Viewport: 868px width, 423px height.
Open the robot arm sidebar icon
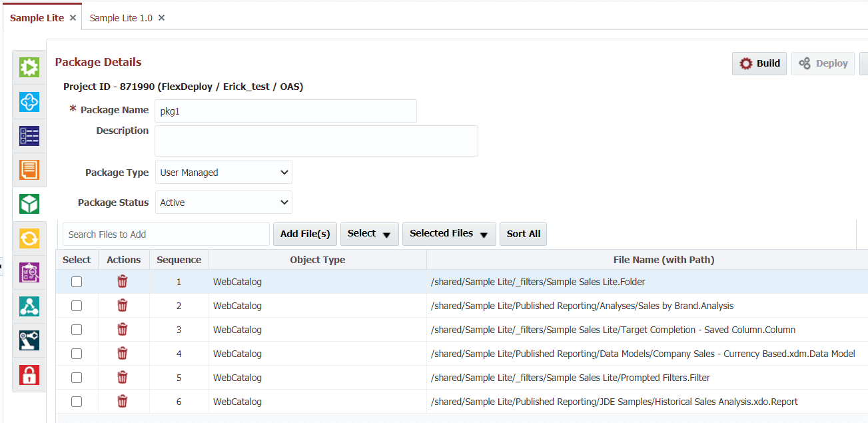pyautogui.click(x=29, y=340)
